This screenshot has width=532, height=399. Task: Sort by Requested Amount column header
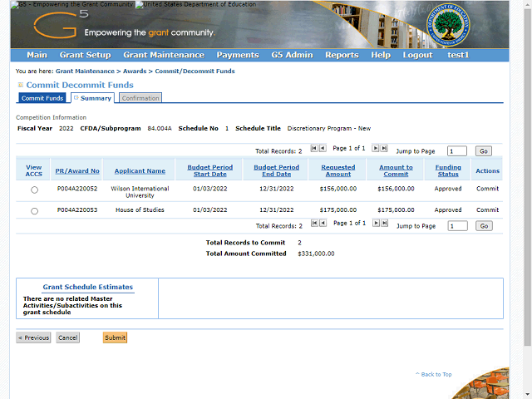tap(337, 170)
